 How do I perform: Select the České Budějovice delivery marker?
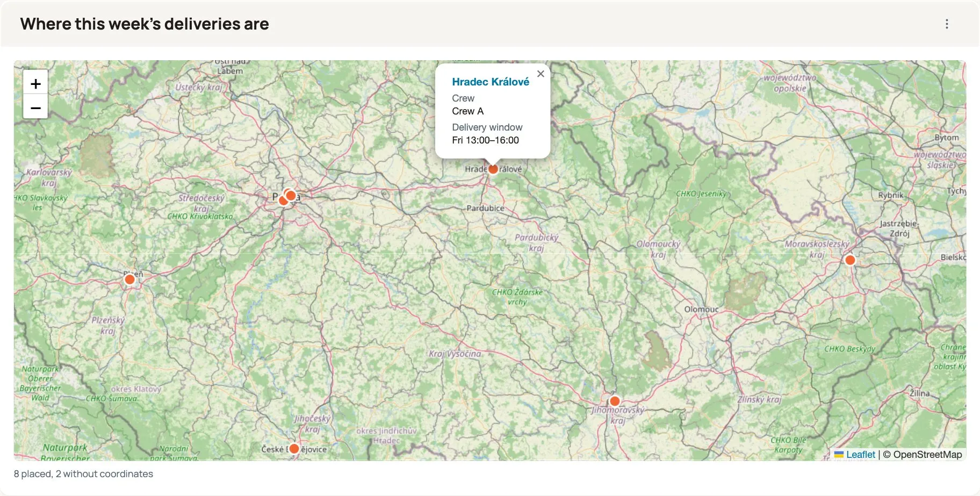[294, 449]
